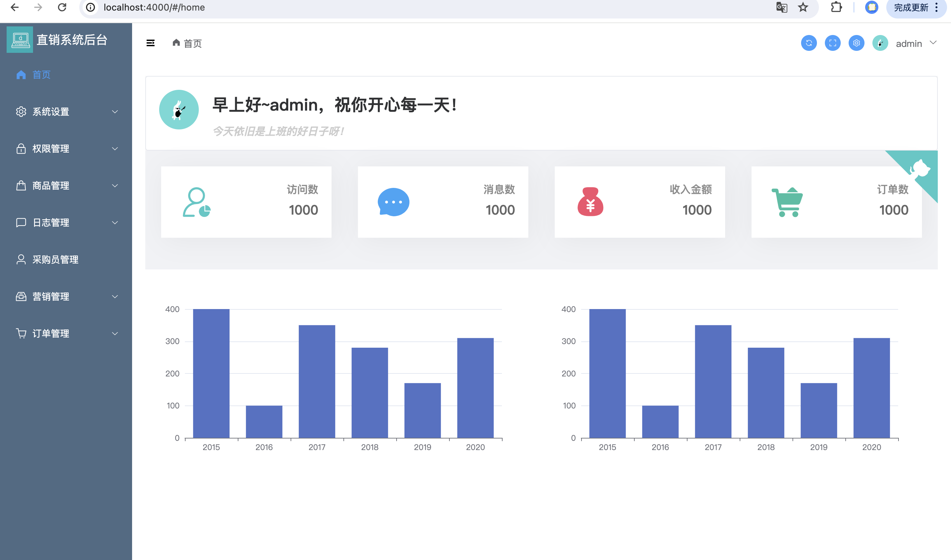
Task: Select 首页 in the sidebar menu
Action: (x=42, y=75)
